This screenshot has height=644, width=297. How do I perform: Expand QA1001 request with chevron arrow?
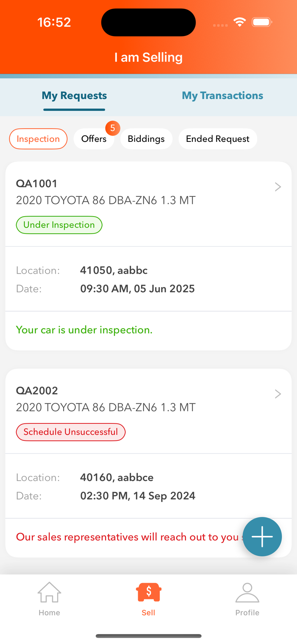[278, 187]
